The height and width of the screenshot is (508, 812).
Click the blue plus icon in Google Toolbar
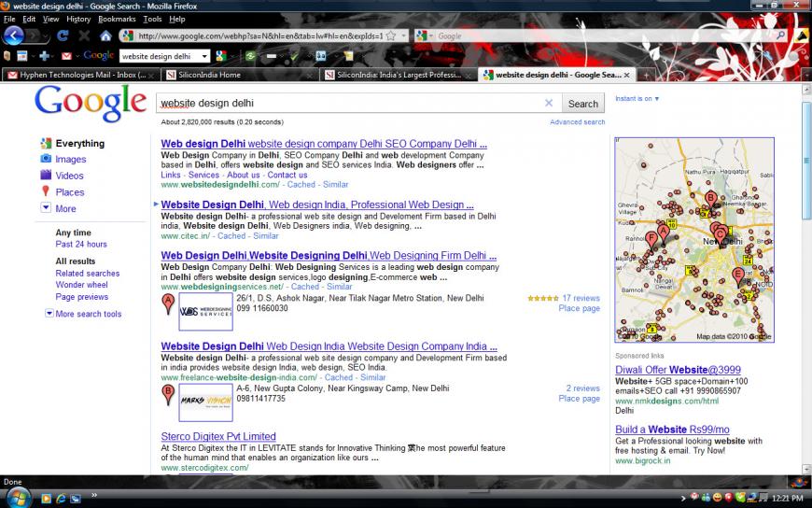(x=45, y=56)
